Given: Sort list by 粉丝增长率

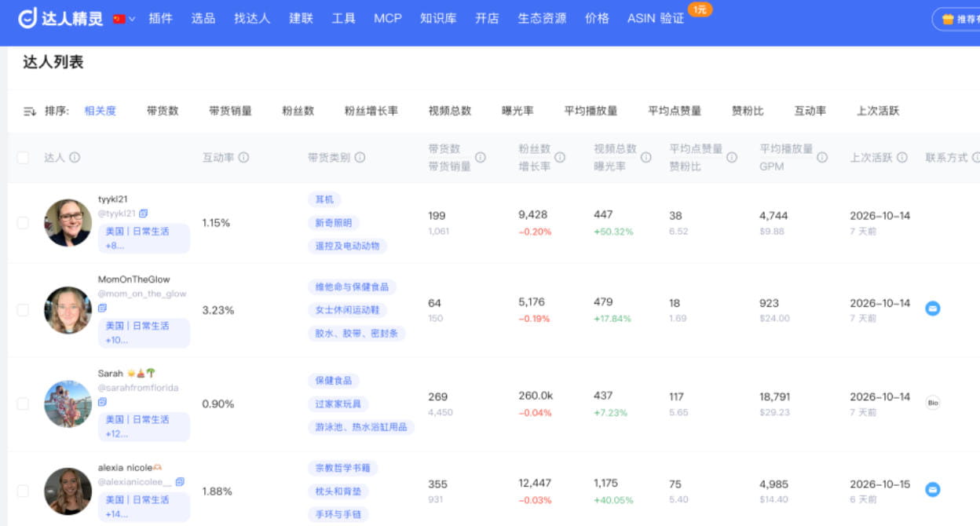Looking at the screenshot, I should 371,111.
